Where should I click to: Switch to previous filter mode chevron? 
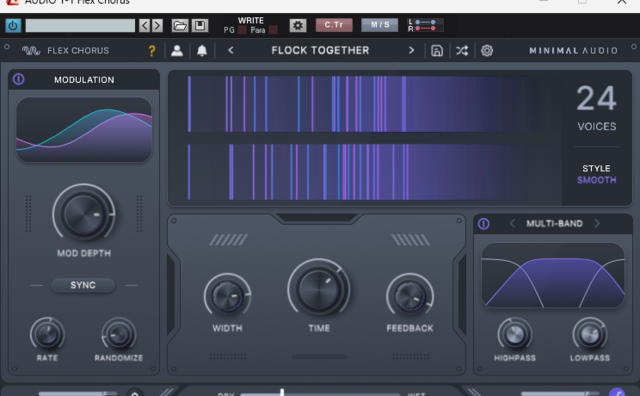(513, 223)
